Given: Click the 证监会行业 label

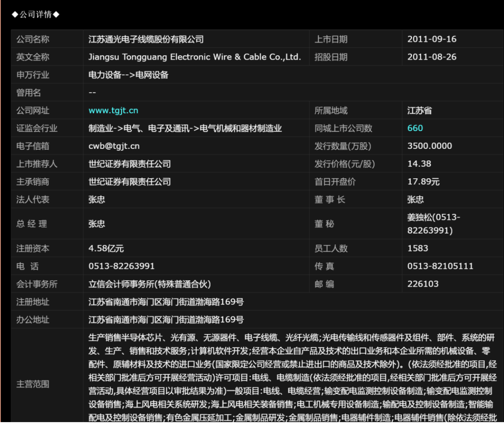Looking at the screenshot, I should point(37,129).
